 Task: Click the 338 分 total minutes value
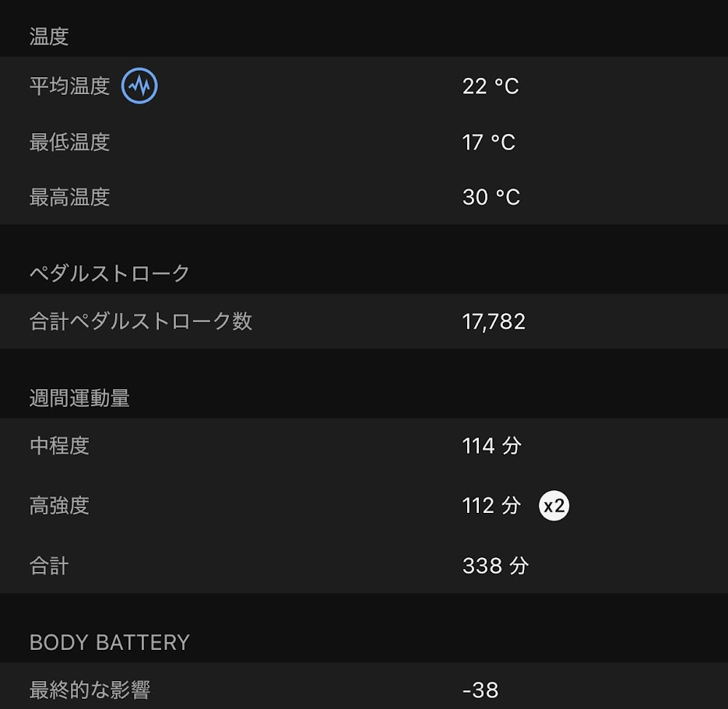(x=495, y=566)
